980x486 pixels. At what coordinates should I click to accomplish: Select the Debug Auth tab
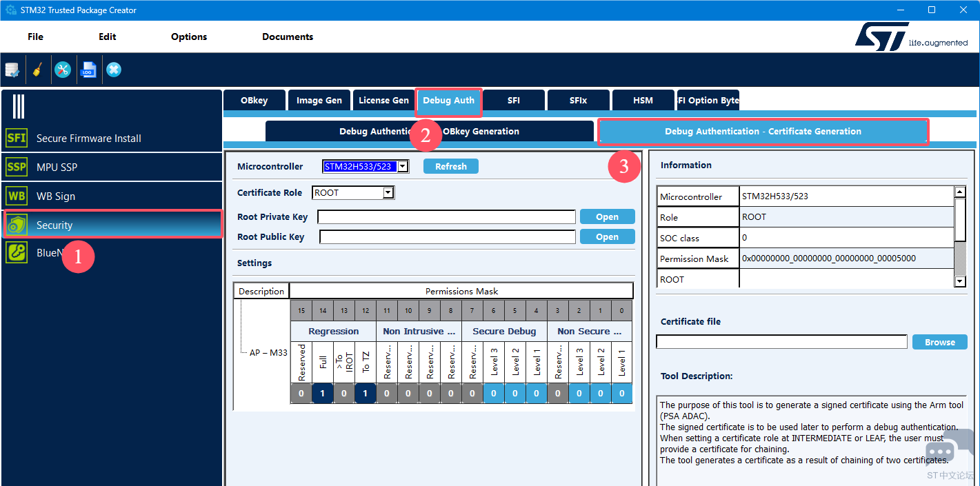point(449,100)
